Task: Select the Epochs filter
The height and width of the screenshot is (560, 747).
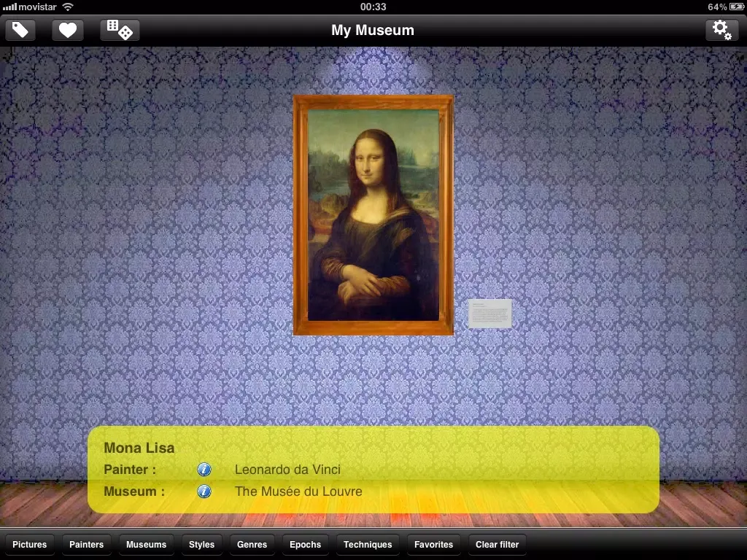Action: (x=306, y=544)
